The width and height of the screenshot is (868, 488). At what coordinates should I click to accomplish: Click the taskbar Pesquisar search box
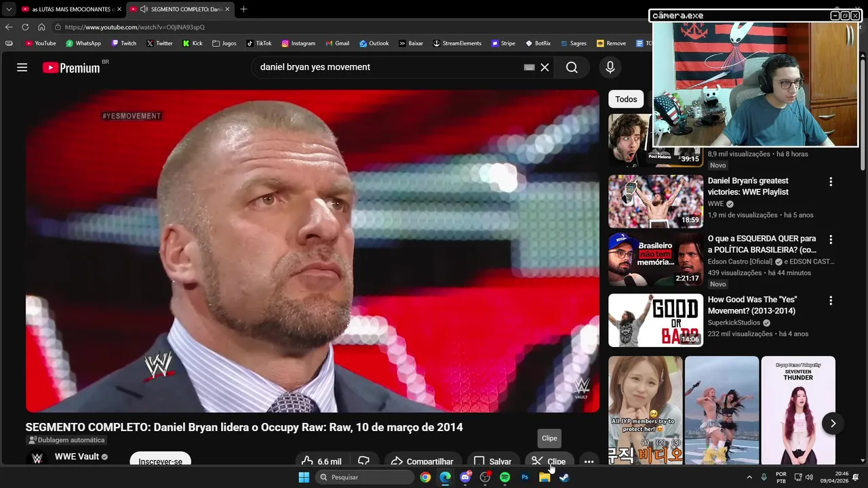click(365, 477)
